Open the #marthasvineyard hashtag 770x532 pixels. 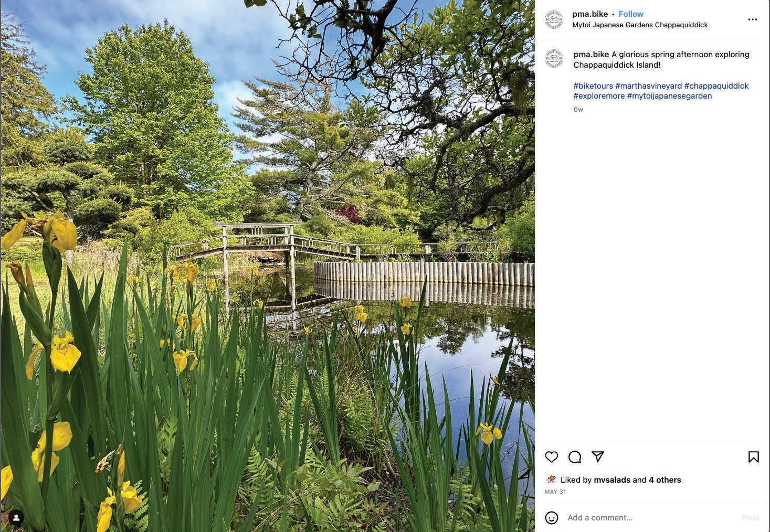tap(648, 86)
